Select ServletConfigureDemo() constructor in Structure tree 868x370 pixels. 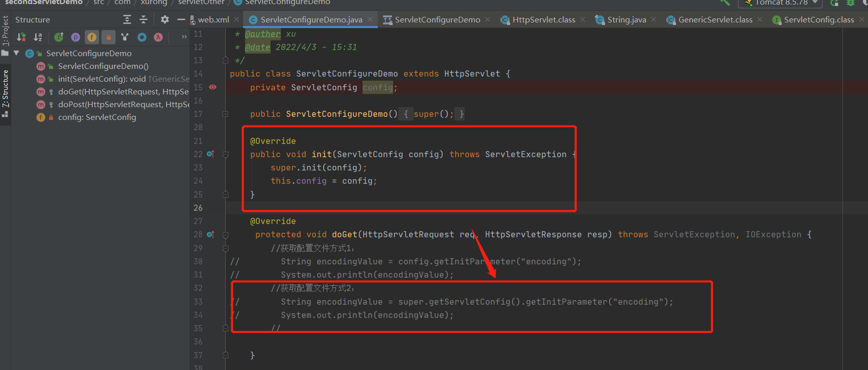(x=103, y=66)
